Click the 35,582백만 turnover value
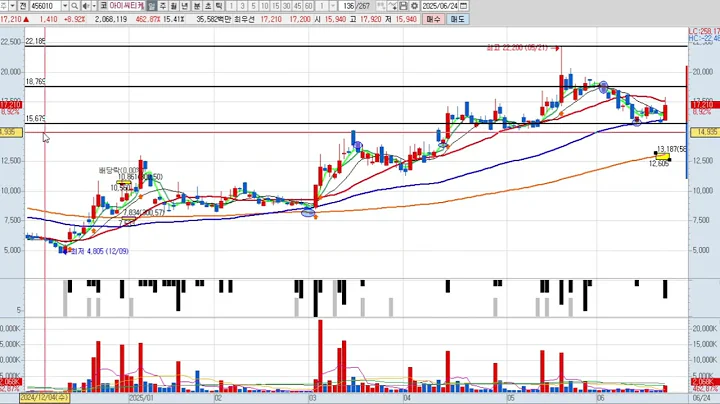This screenshot has width=720, height=404. coord(214,19)
